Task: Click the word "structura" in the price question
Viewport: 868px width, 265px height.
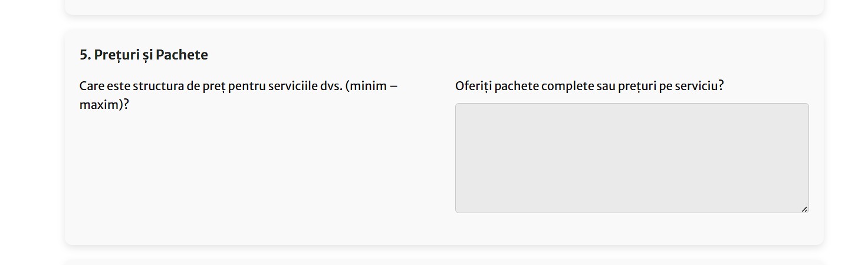Action: pyautogui.click(x=158, y=86)
